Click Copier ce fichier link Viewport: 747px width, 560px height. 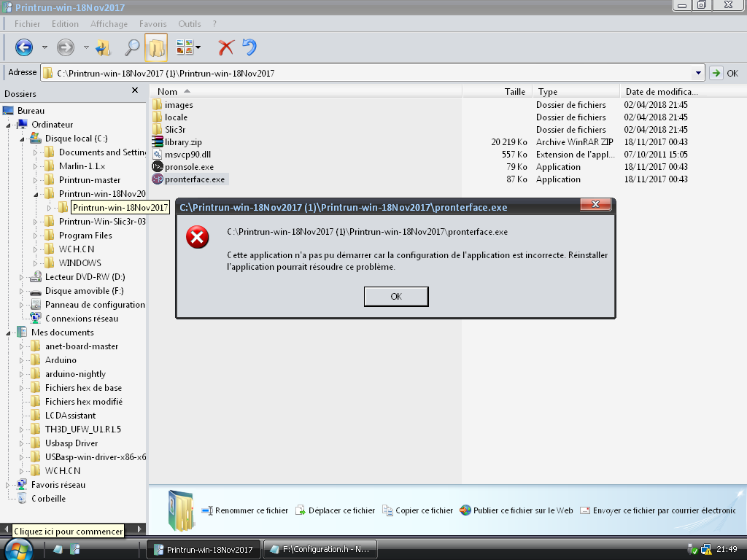(418, 510)
